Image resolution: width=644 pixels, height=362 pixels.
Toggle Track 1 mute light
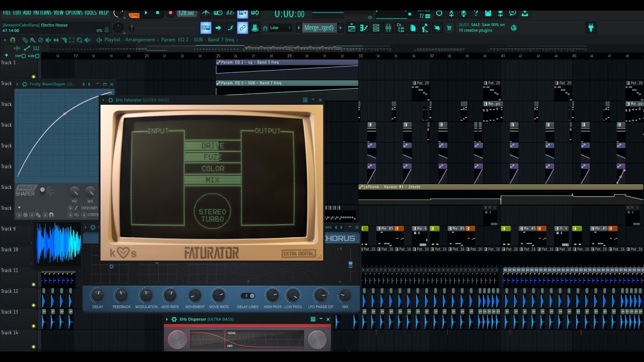point(34,77)
